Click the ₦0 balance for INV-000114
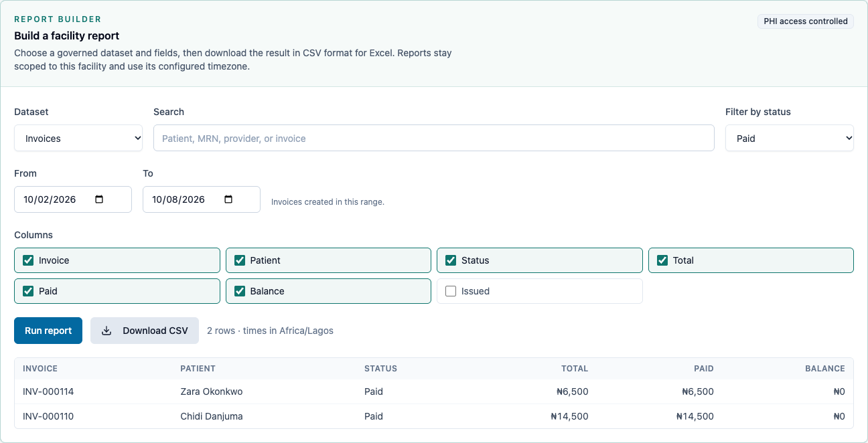 point(839,391)
